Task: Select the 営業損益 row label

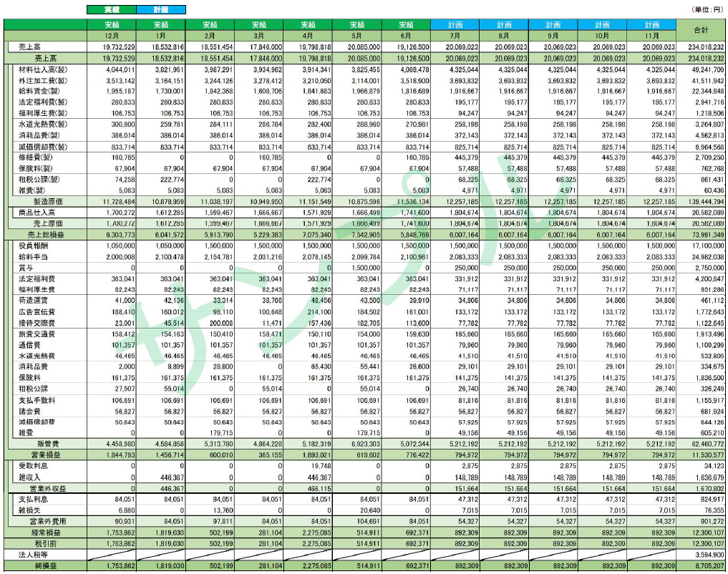Action: pyautogui.click(x=46, y=455)
